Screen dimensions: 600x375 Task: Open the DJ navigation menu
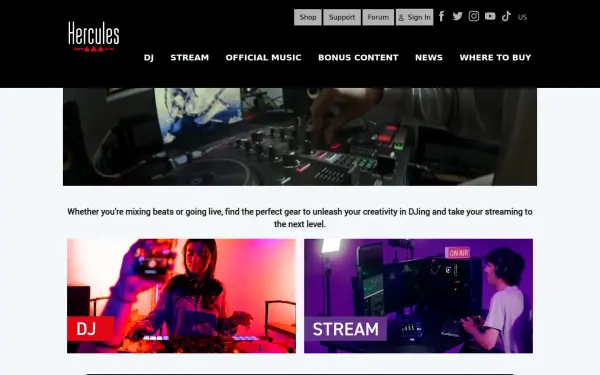(x=148, y=58)
